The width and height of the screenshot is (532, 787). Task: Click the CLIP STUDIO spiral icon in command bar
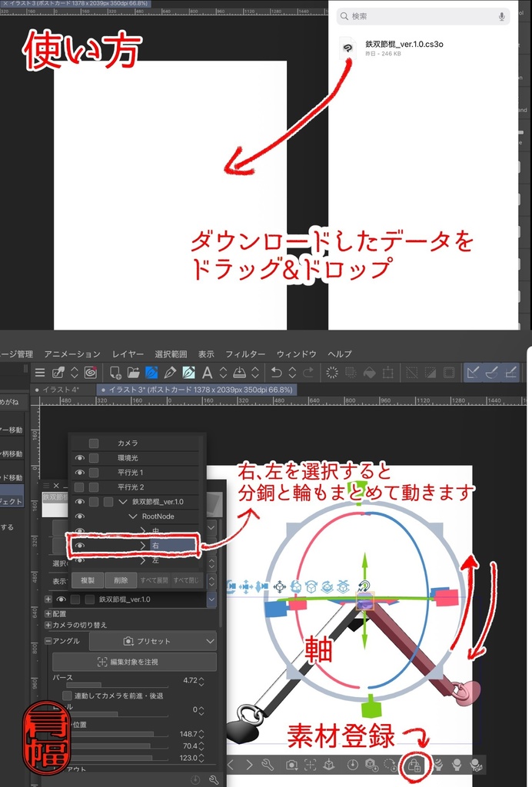[91, 373]
